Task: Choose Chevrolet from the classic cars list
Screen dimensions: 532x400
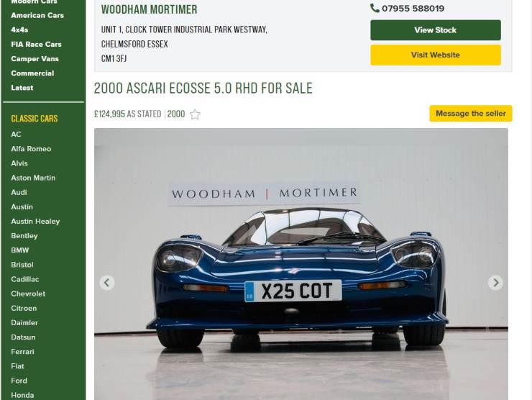Action: pyautogui.click(x=28, y=294)
